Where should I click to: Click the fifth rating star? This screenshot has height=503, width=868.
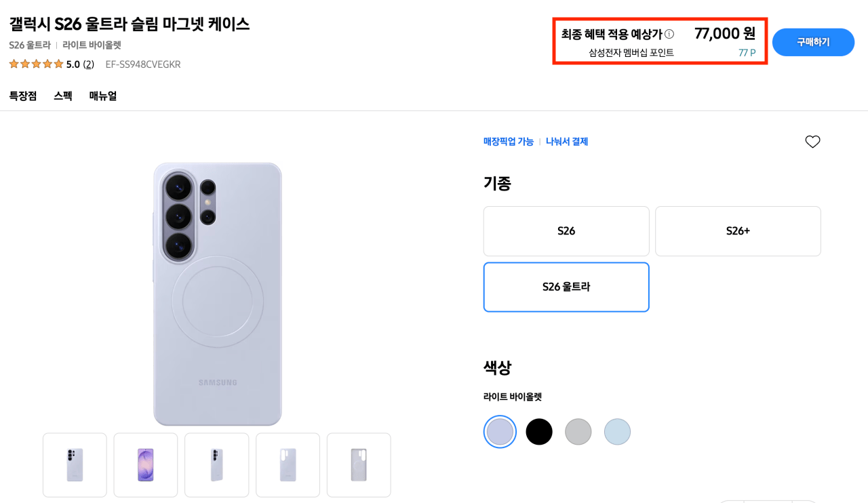[58, 64]
